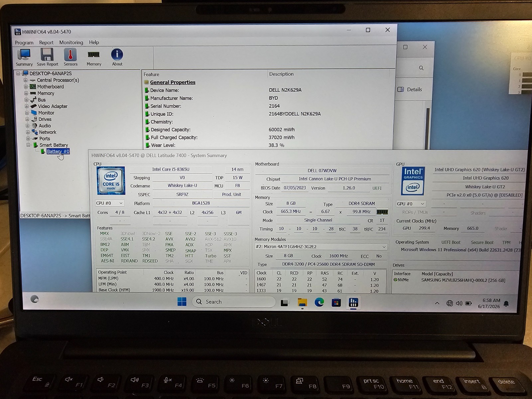Click the Description column header
The height and width of the screenshot is (399, 532).
[x=281, y=74]
